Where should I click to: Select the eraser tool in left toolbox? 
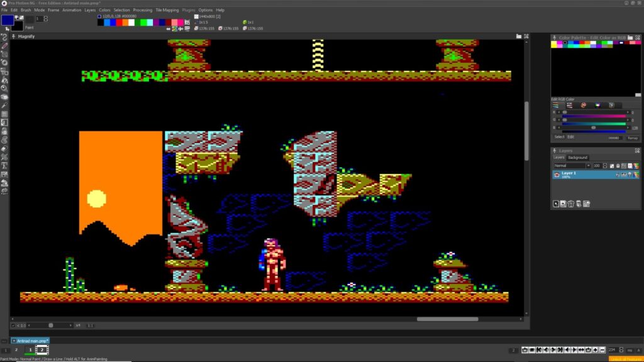(x=4, y=148)
